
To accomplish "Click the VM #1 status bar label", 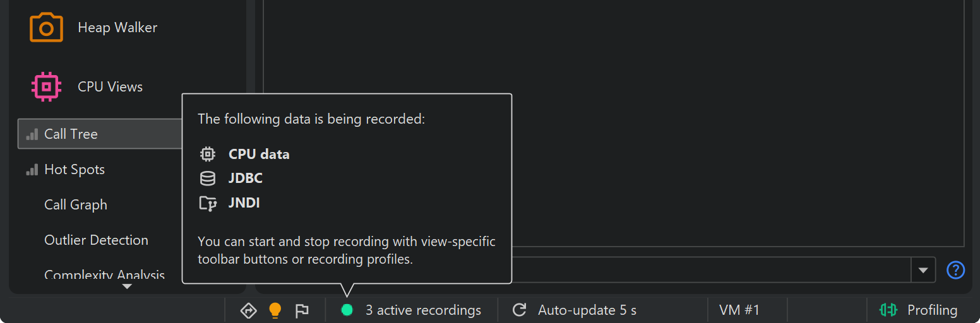I will click(739, 310).
